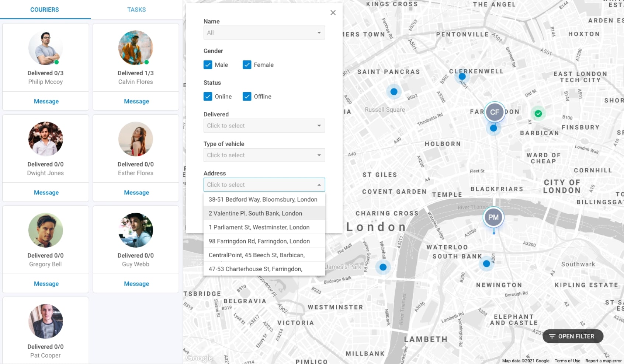
Task: Click blue task dot near Clerkenwell
Action: (x=462, y=77)
